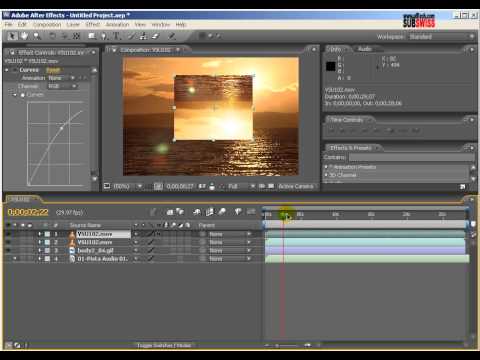Toggle audio of layer 4

pos(15,259)
